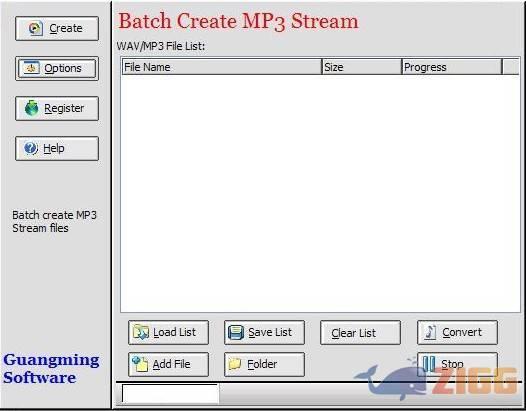Click the Options button settings icon
526x411 pixels.
[x=31, y=68]
